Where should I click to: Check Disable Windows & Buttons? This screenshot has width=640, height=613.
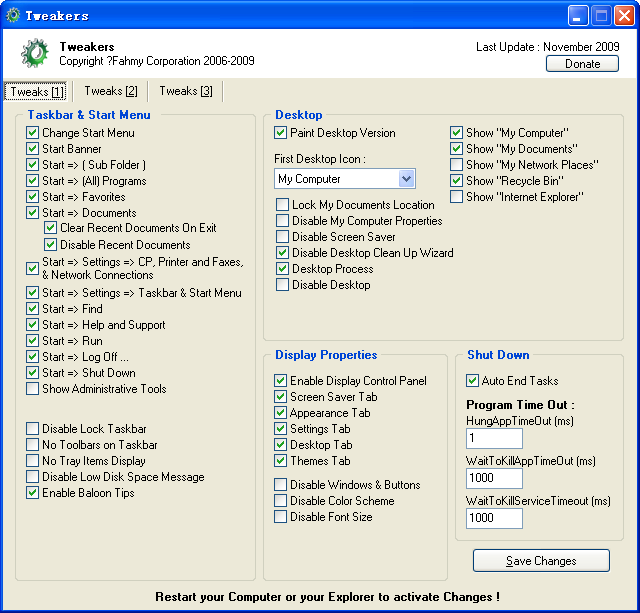click(x=280, y=484)
